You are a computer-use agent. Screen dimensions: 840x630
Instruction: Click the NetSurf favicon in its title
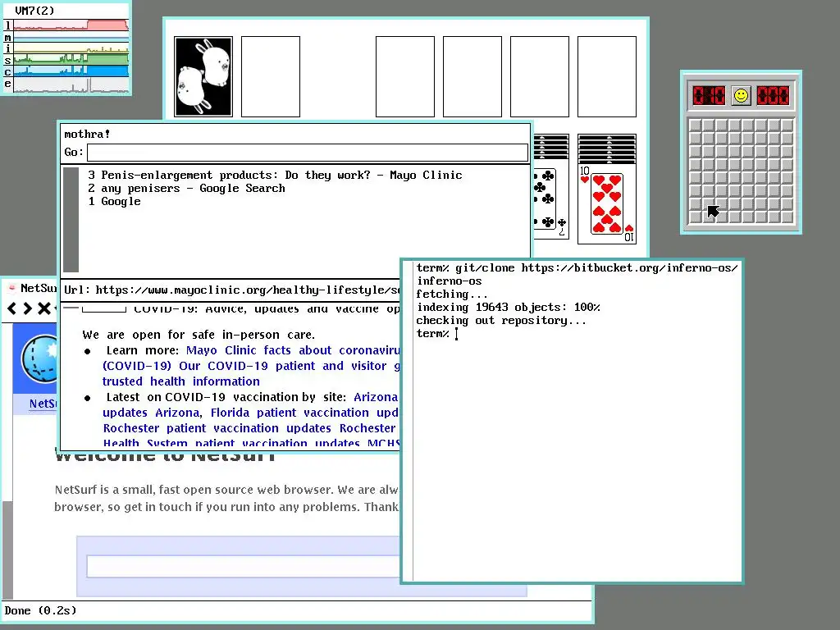(x=11, y=288)
